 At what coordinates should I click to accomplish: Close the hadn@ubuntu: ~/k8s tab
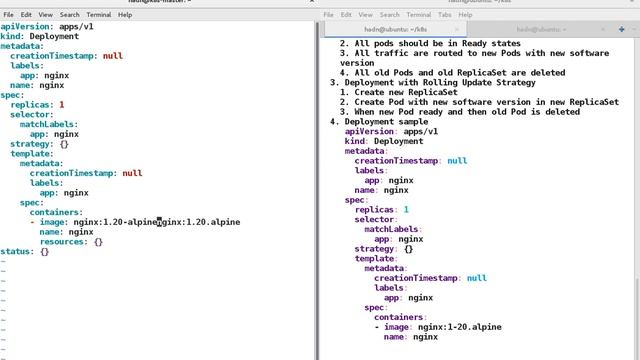pos(457,29)
